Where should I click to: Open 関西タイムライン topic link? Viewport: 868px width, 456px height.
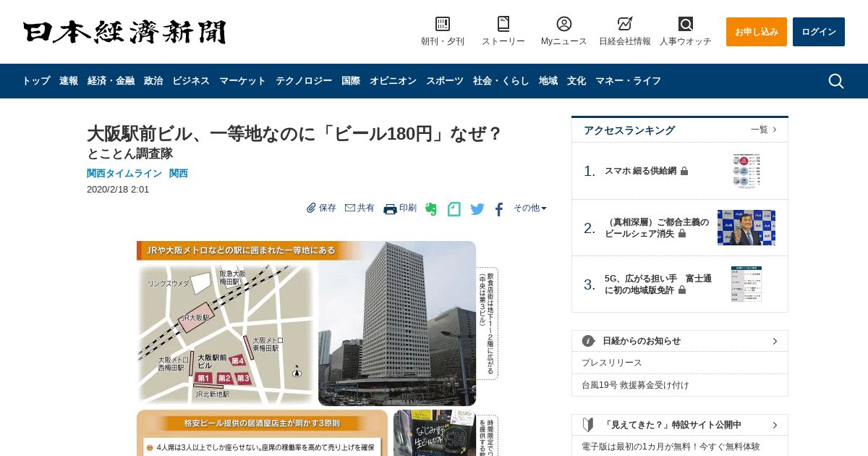124,174
